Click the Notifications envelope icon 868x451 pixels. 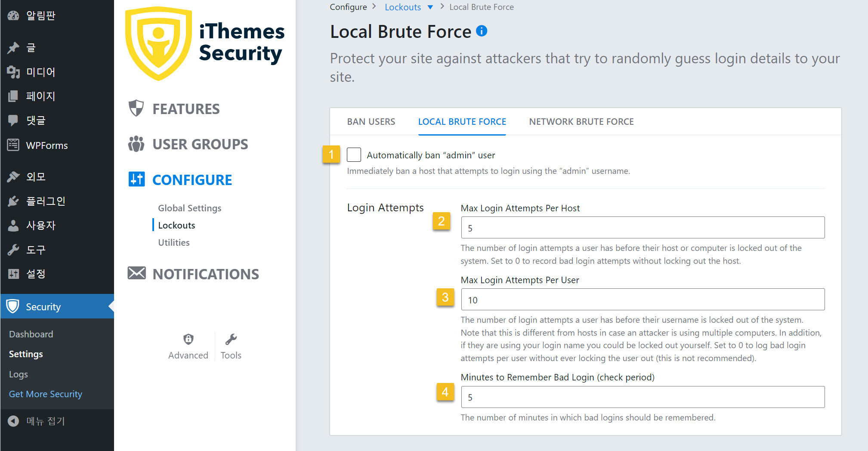136,273
